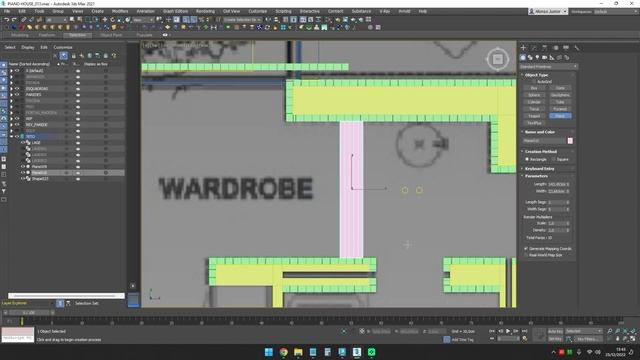Screen dimensions: 640x360
Task: Click the ViewCube in the viewport
Action: point(498,60)
